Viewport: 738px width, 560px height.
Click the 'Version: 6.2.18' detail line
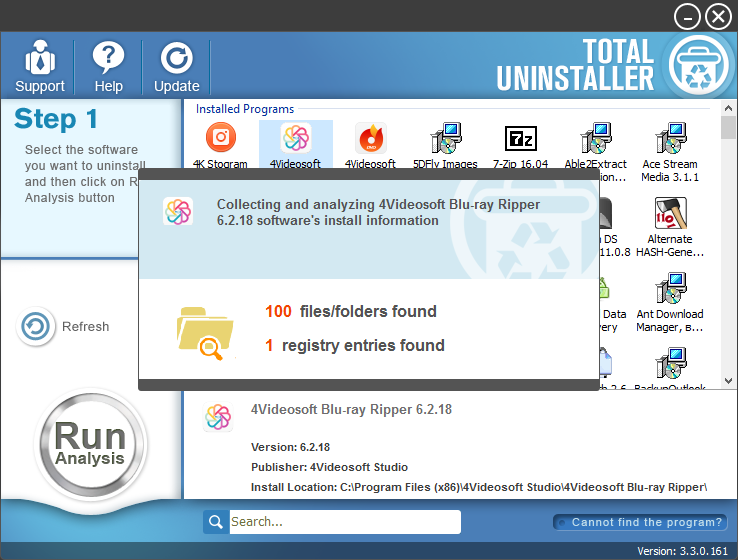(290, 447)
